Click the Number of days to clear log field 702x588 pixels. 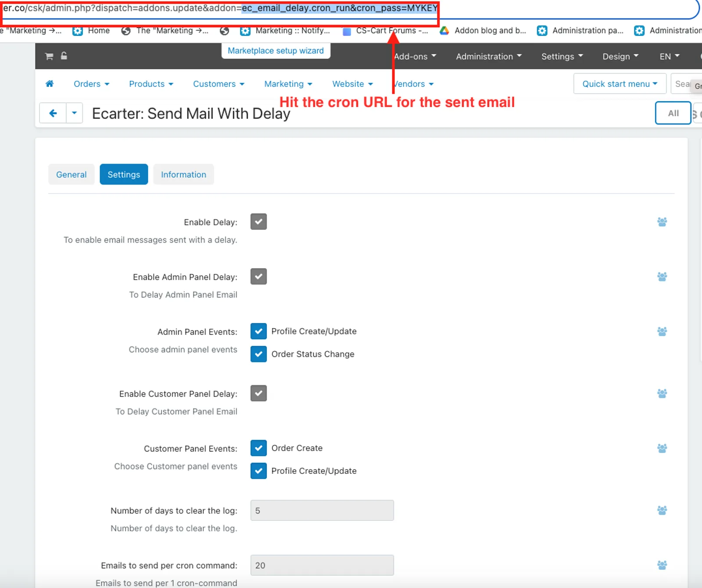pos(322,510)
